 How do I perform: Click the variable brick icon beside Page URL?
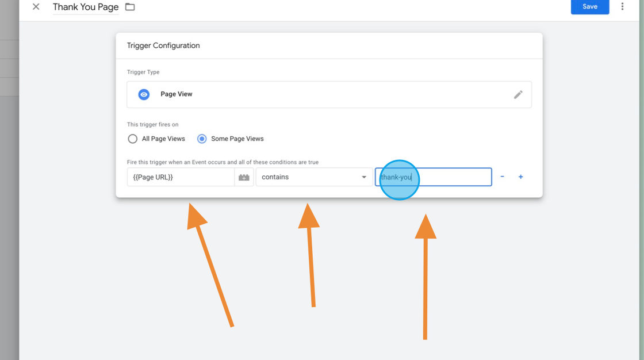click(x=244, y=177)
